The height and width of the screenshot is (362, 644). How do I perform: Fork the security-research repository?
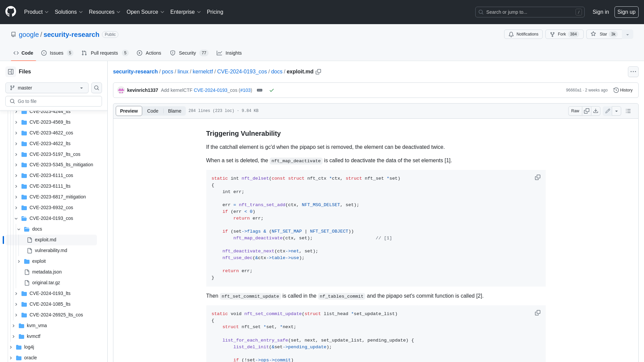(x=564, y=34)
